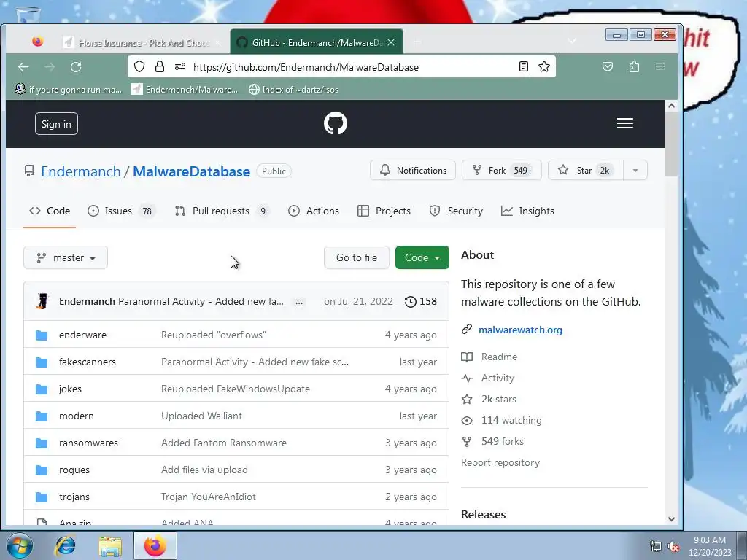
Task: Expand the master branch dropdown
Action: pos(66,257)
